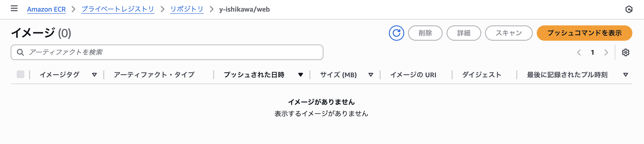The image size is (644, 144).
Task: Click the プッシュコマンドを表示 button
Action: point(584,33)
